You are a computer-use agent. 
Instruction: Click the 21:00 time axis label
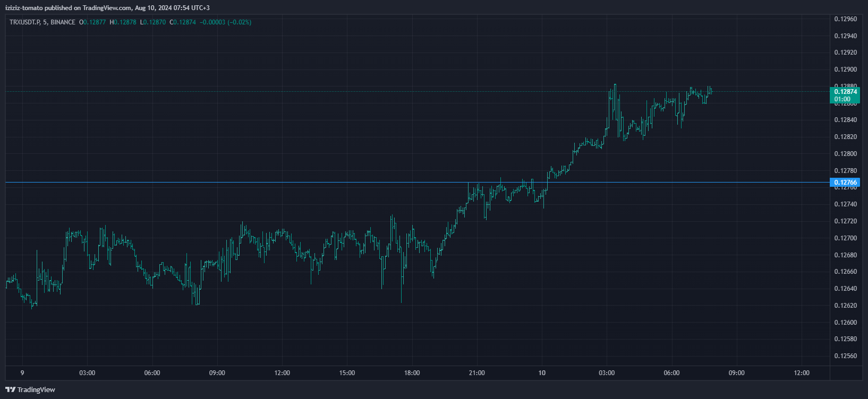click(x=477, y=373)
